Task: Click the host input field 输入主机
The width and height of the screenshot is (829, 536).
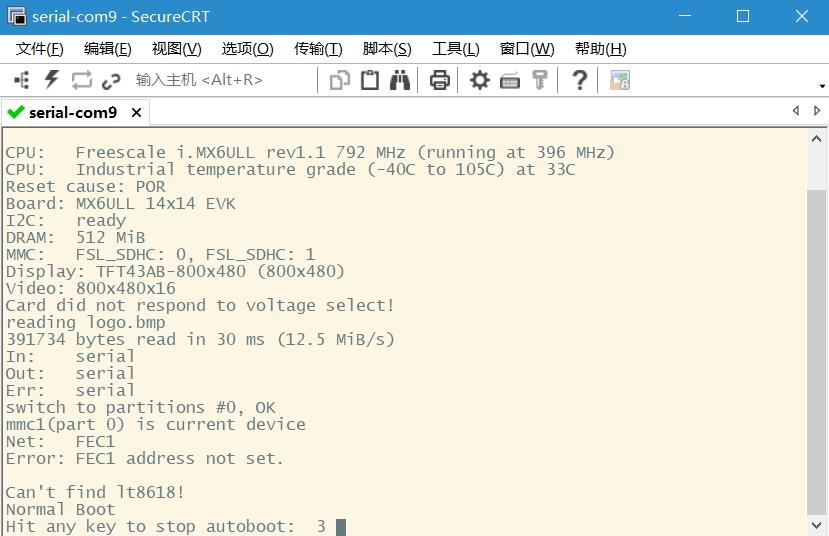Action: click(222, 80)
